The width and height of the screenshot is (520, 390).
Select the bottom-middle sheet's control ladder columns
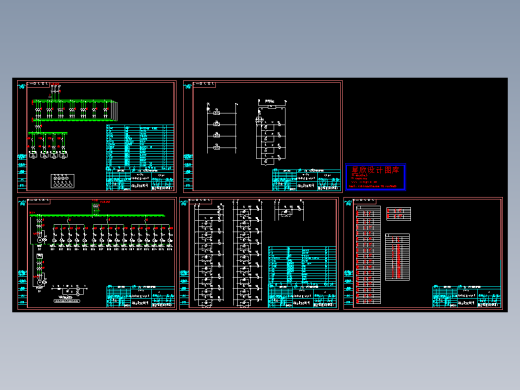tap(228, 253)
